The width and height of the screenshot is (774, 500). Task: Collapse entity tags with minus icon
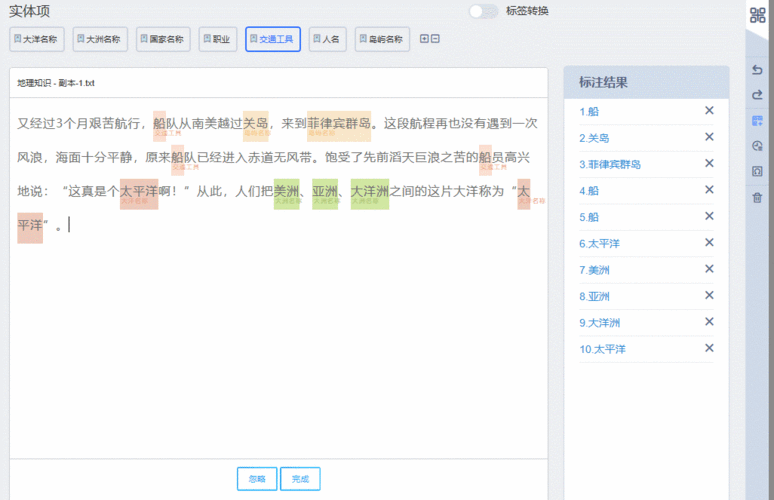click(435, 39)
